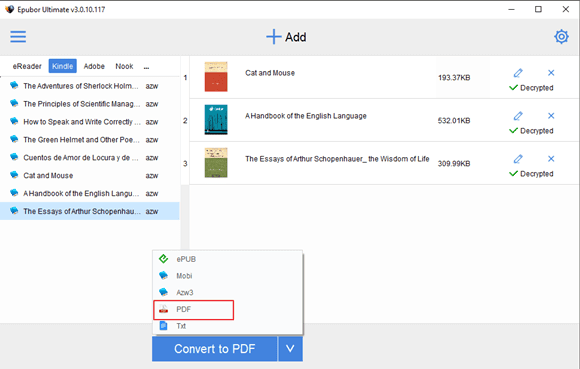Viewport: 580px width, 369px height.
Task: Select The Green Helmet and Other Poems
Action: [x=90, y=140]
